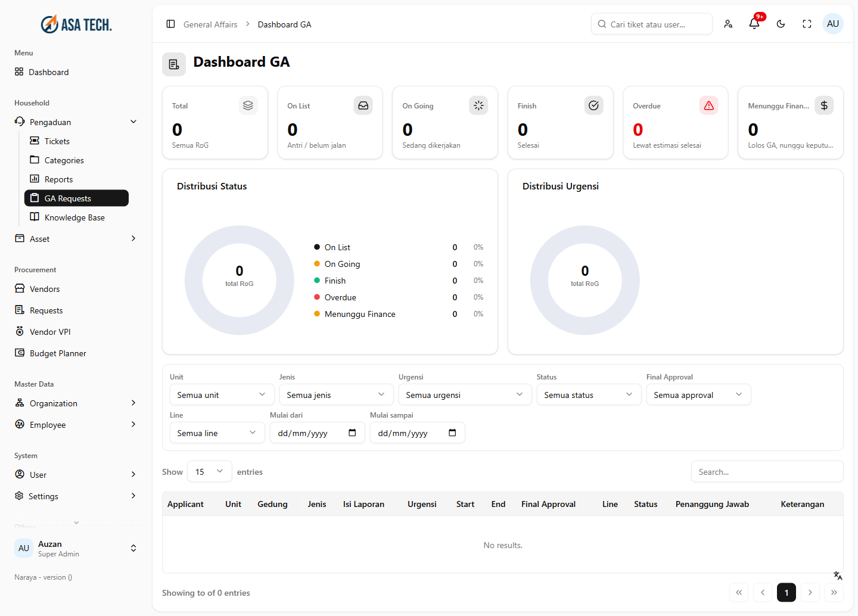Click the Finish legend green dot
The image size is (858, 616).
[317, 280]
